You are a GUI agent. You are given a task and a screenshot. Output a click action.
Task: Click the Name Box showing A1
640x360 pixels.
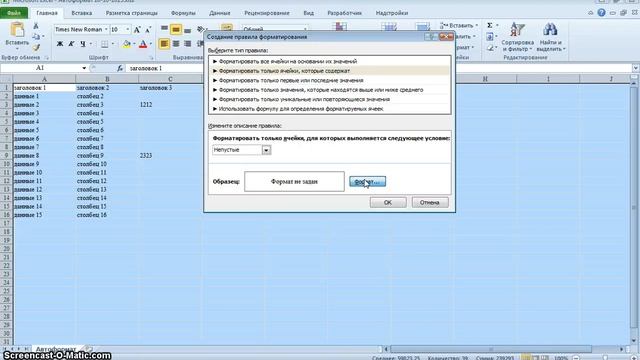pyautogui.click(x=40, y=68)
